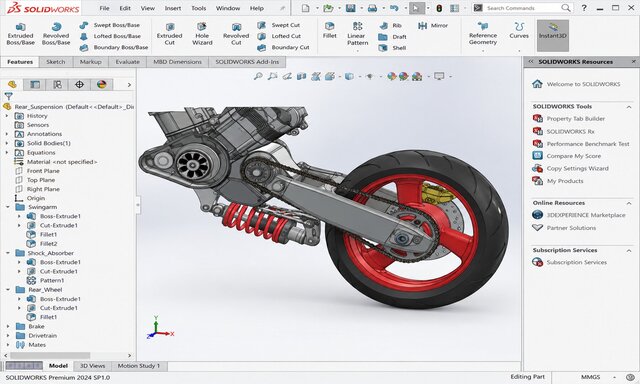Select the Linear Pattern tool
Image resolution: width=640 pixels, height=384 pixels.
point(358,33)
